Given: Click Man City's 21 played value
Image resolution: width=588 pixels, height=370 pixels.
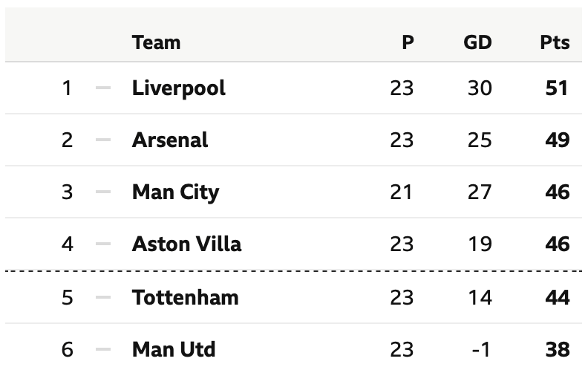Looking at the screenshot, I should pos(401,192).
